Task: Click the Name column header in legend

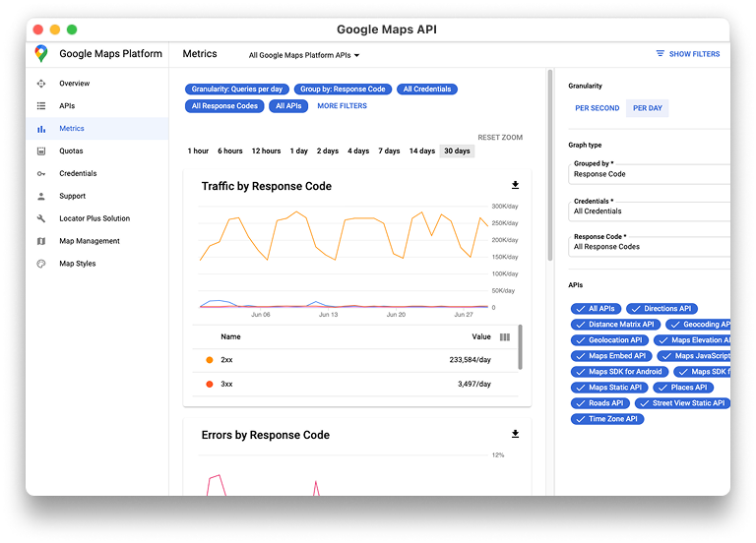Action: pos(230,336)
